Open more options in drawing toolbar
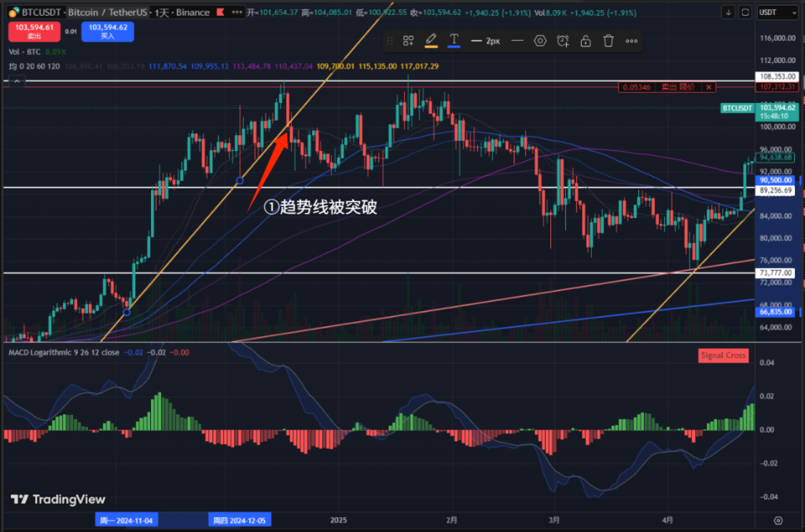Viewport: 805px width, 532px height. point(632,41)
